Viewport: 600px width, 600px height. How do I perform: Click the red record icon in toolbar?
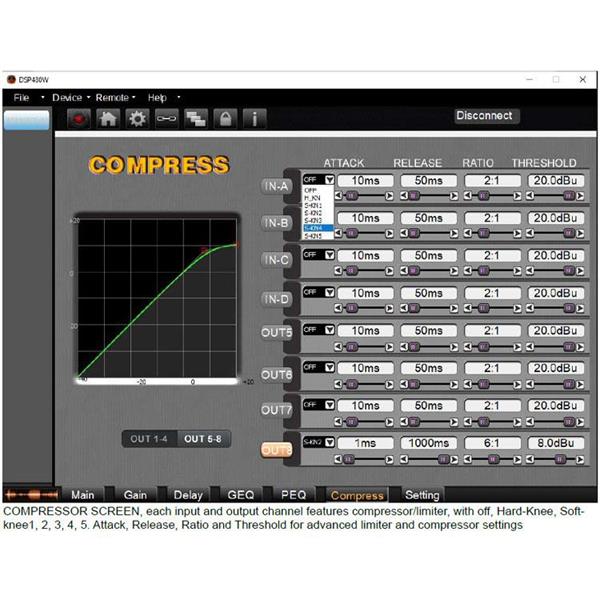pyautogui.click(x=81, y=119)
